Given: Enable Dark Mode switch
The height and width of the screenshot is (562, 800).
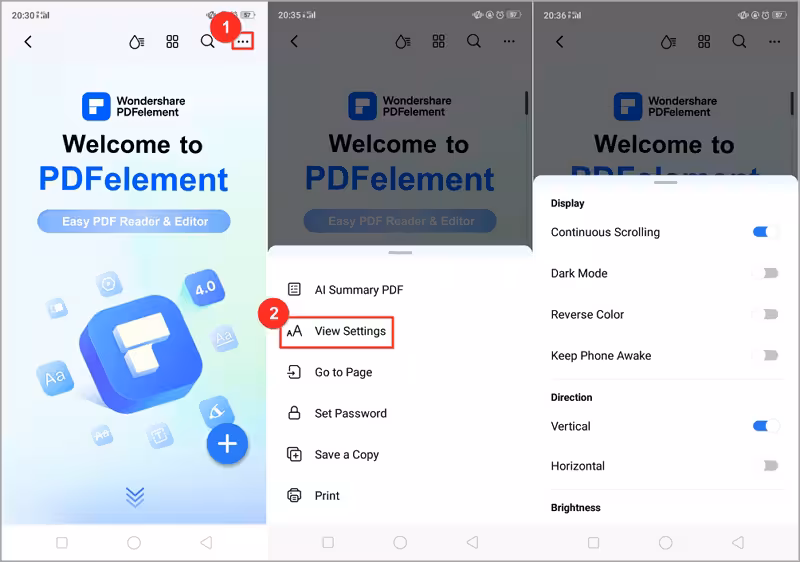Looking at the screenshot, I should pos(765,273).
